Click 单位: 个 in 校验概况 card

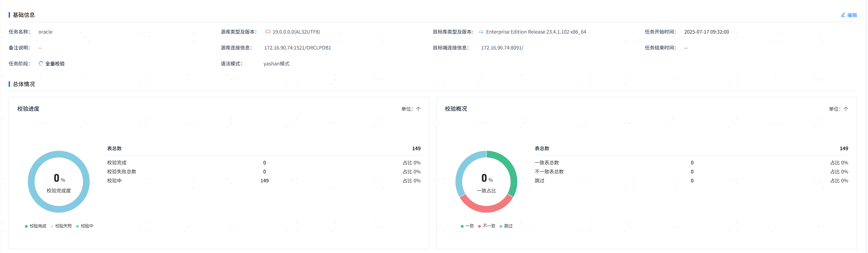[839, 109]
